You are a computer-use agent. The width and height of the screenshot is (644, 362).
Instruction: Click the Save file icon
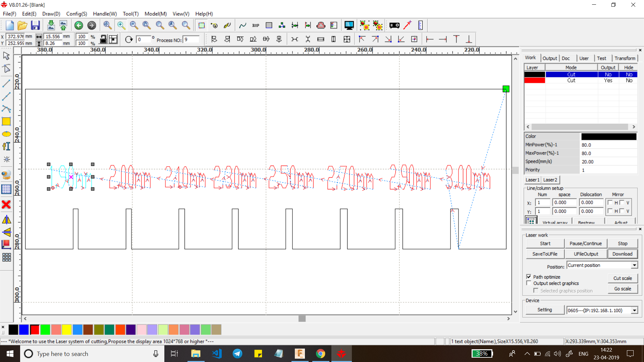(x=35, y=25)
